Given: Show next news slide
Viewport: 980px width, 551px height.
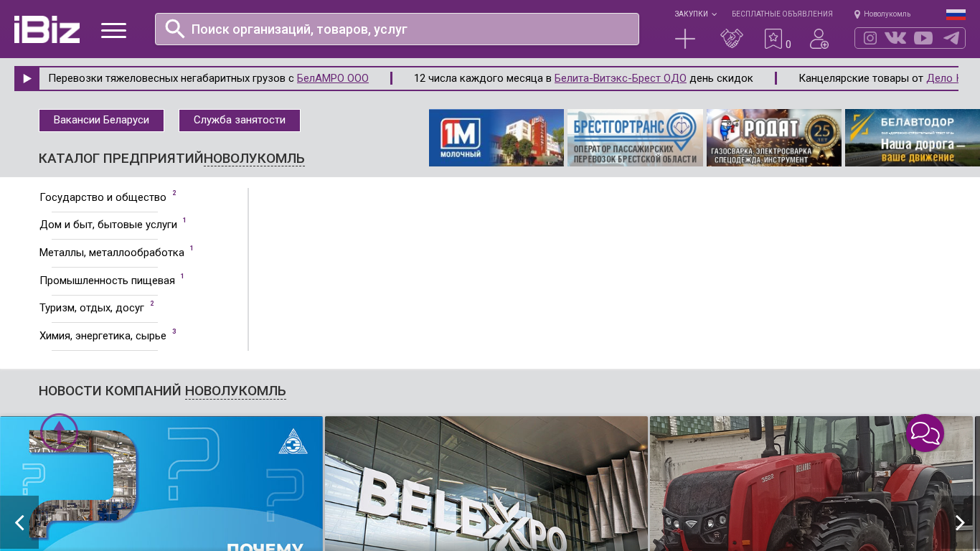Looking at the screenshot, I should (x=961, y=522).
